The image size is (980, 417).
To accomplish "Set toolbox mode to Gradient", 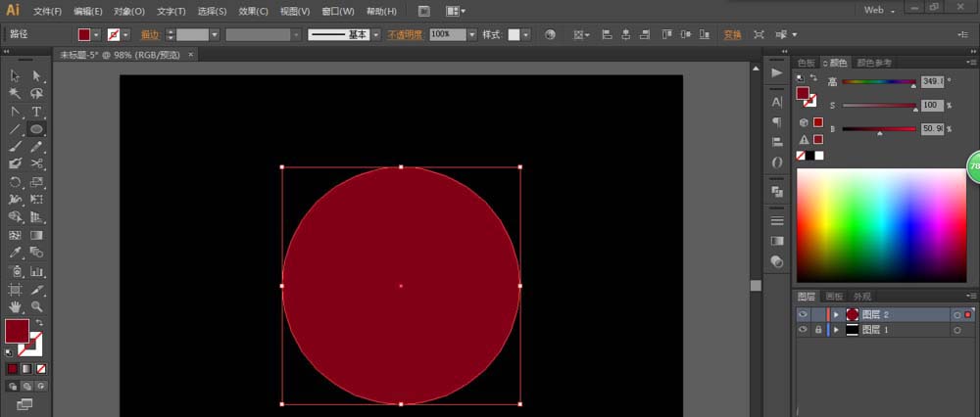I will click(x=26, y=369).
